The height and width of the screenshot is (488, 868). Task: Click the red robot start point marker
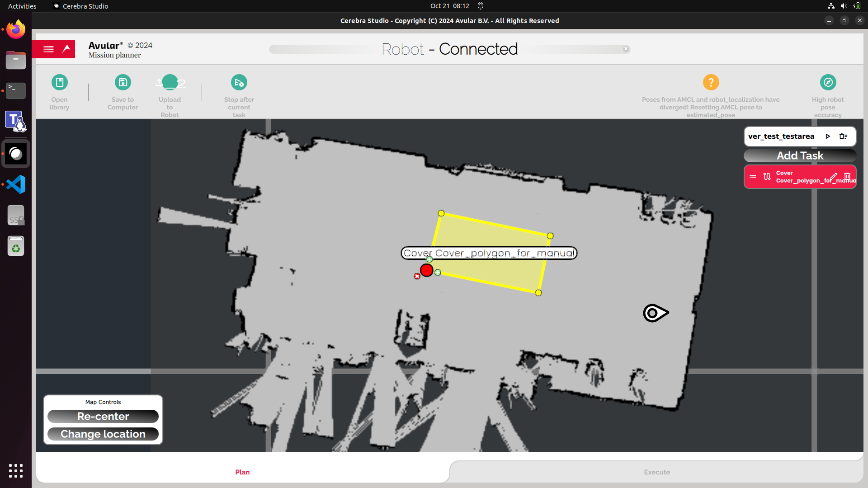tap(426, 270)
